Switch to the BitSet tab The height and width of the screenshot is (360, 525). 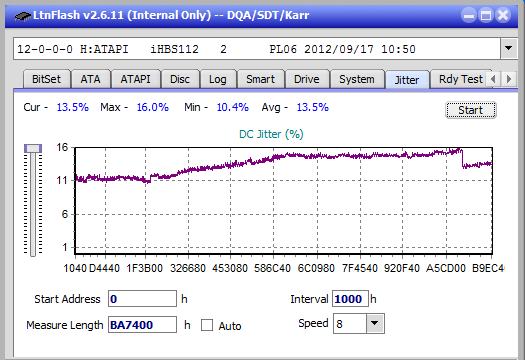[47, 79]
